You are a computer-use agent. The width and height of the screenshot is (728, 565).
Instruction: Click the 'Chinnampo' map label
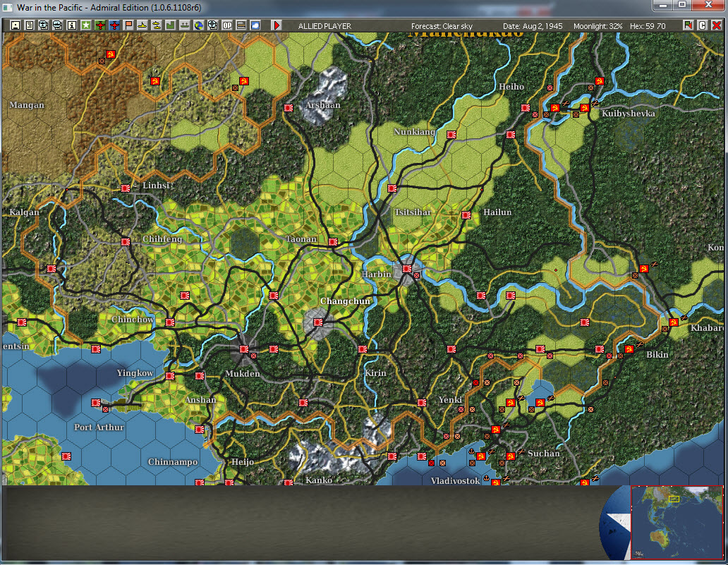tap(173, 462)
